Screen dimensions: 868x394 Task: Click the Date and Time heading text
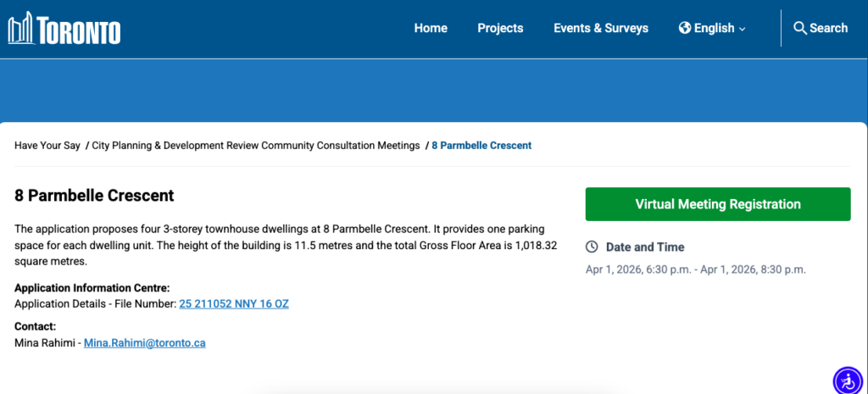pyautogui.click(x=644, y=247)
